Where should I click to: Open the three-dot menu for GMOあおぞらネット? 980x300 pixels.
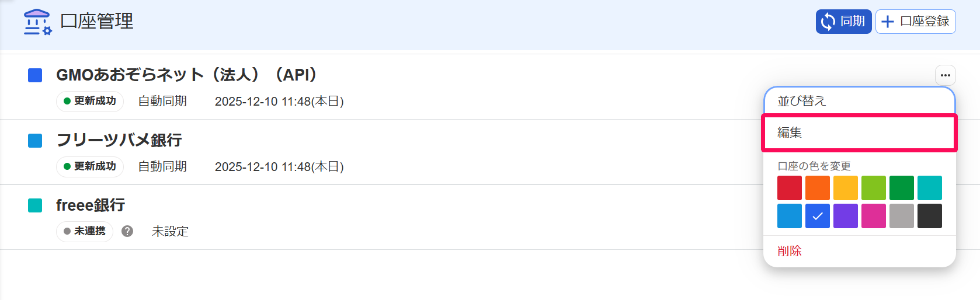[x=946, y=75]
